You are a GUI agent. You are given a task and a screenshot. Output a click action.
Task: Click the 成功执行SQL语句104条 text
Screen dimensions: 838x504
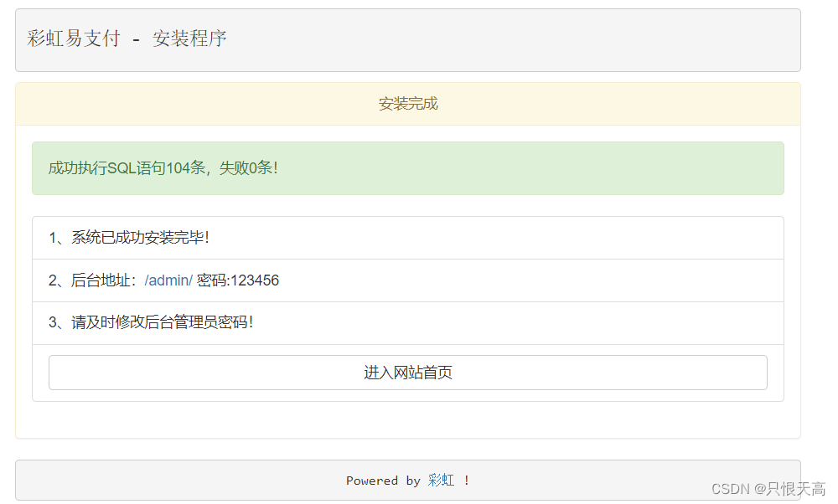coord(126,168)
